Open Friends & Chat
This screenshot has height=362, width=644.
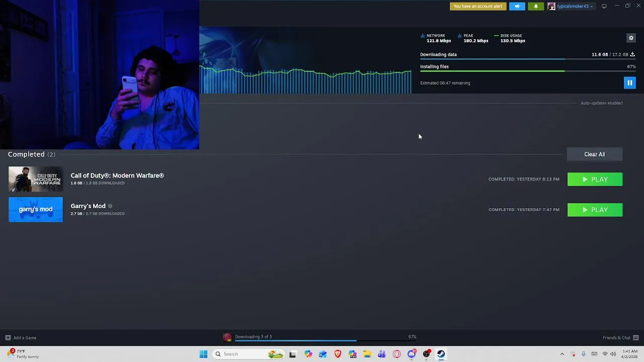(620, 338)
